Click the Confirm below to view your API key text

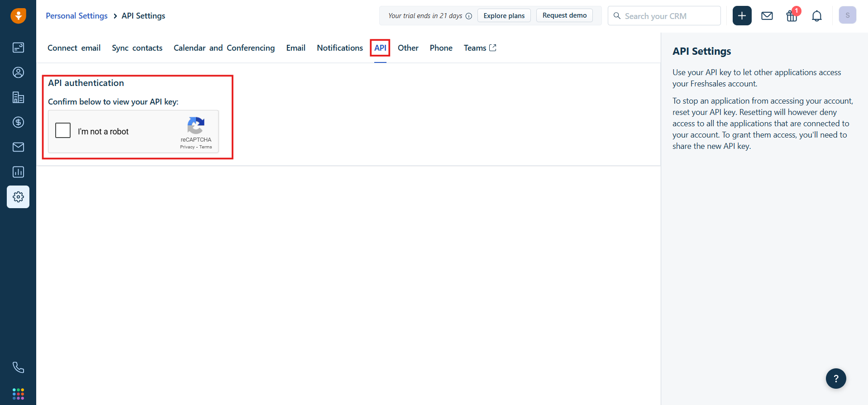(x=113, y=102)
